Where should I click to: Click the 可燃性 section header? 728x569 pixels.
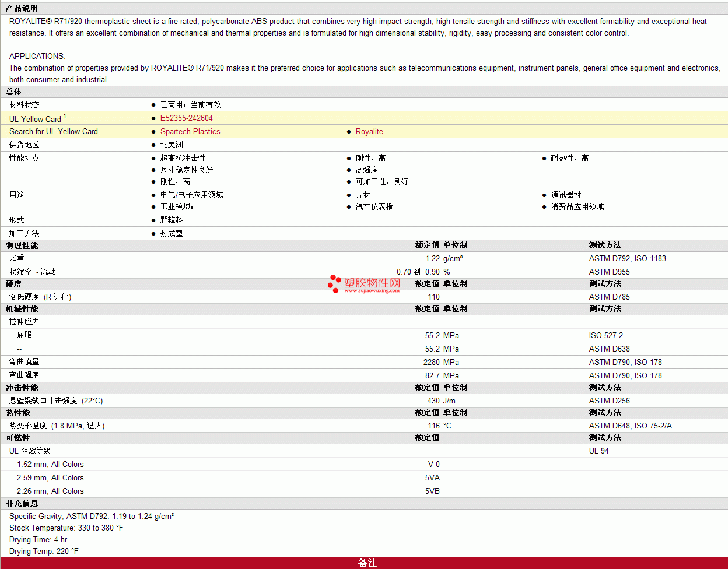point(17,438)
